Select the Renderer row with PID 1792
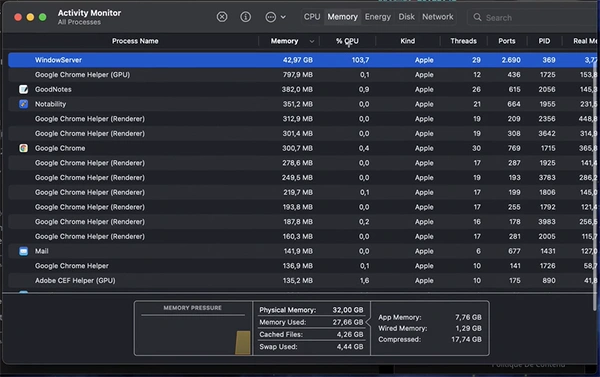The image size is (600, 377). [302, 207]
